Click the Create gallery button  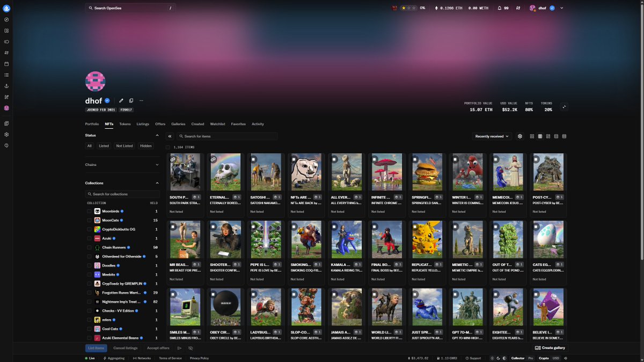click(x=550, y=348)
